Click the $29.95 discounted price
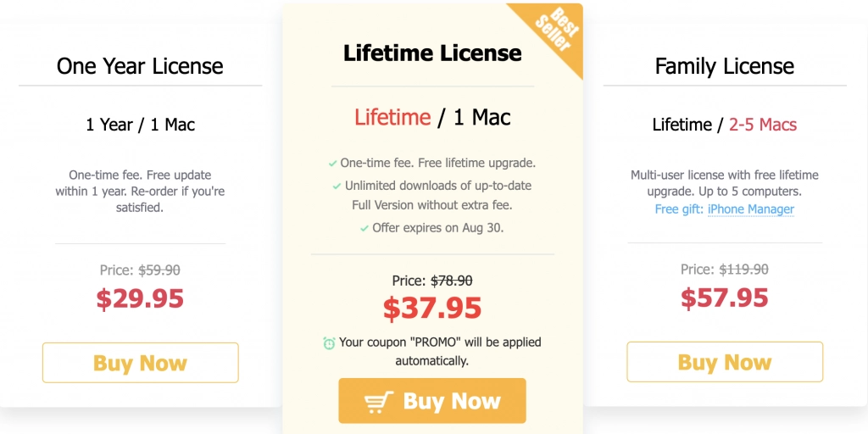 [x=140, y=298]
